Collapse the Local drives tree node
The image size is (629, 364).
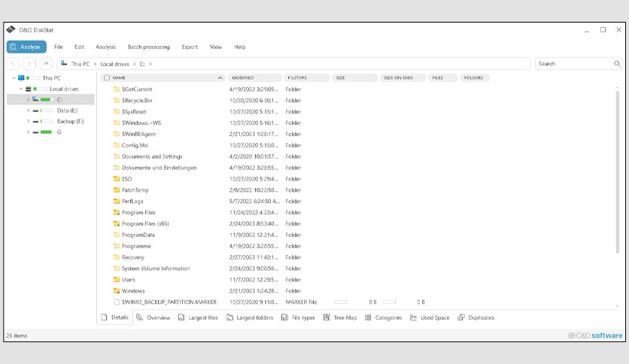(21, 89)
